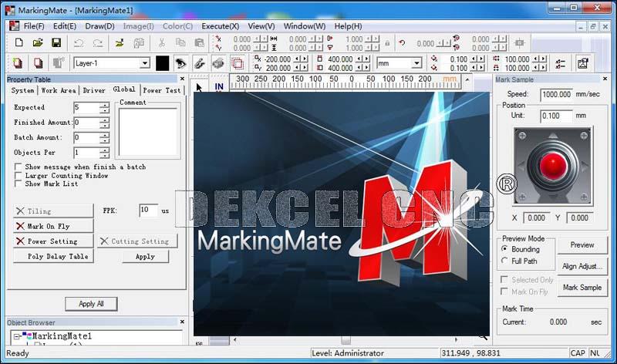The width and height of the screenshot is (617, 364).
Task: Click the Save floppy disk icon
Action: [56, 42]
